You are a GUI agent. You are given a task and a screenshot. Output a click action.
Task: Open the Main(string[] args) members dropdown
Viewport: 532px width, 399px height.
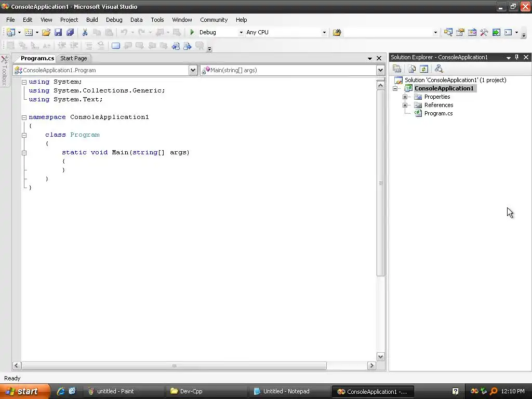[x=380, y=70]
